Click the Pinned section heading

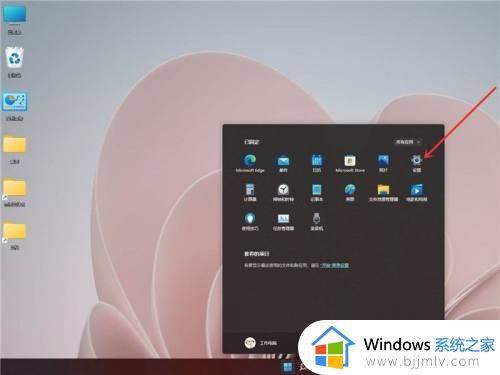point(252,142)
